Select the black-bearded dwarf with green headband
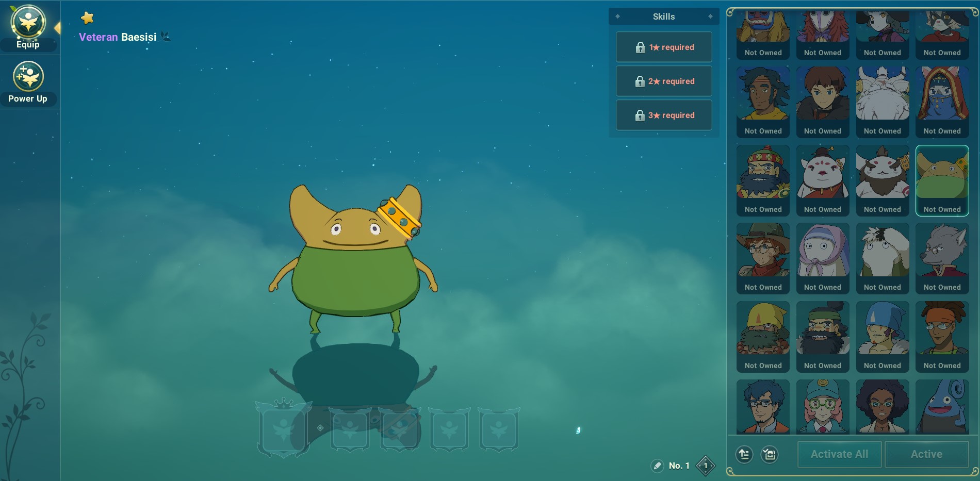980x481 pixels. [x=823, y=336]
